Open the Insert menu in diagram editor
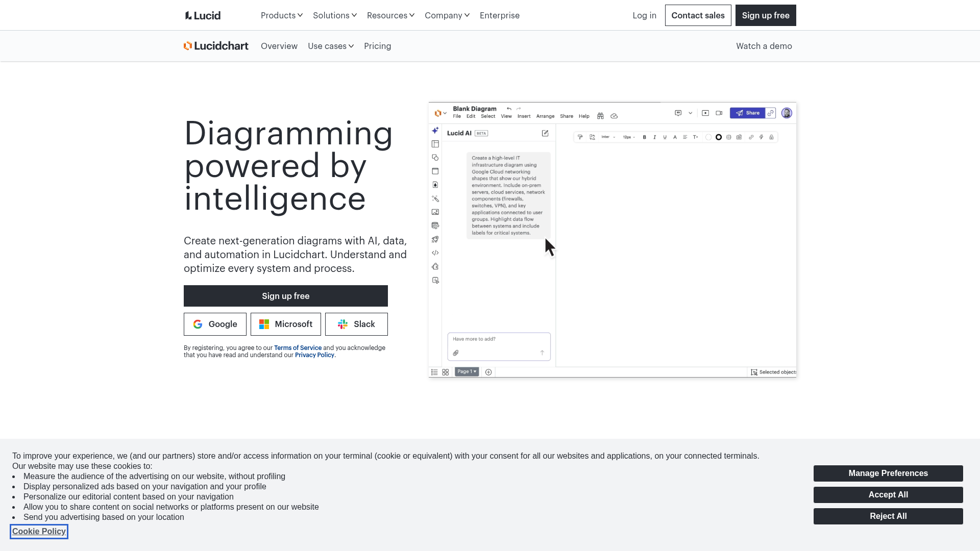 point(524,116)
